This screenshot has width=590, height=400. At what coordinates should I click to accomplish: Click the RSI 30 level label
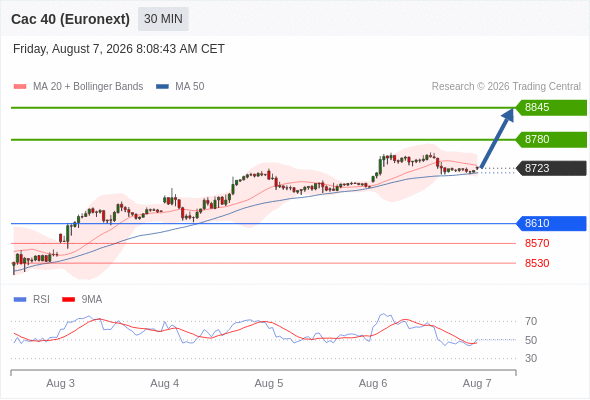click(531, 358)
